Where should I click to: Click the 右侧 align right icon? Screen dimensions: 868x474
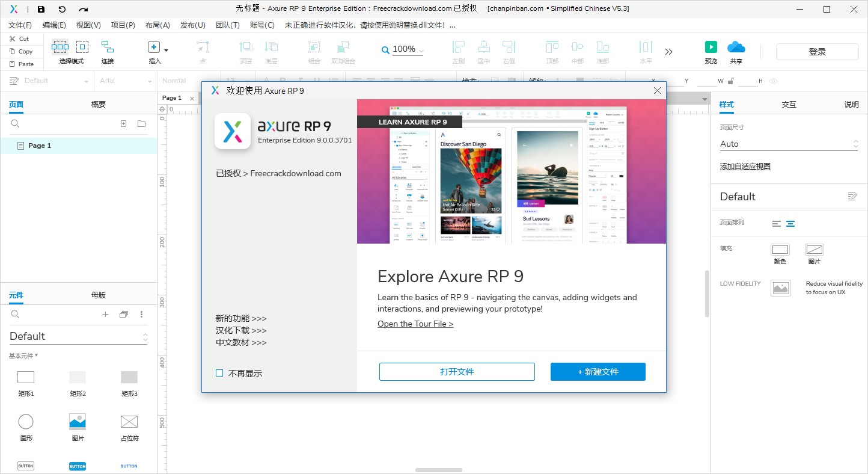[x=509, y=47]
